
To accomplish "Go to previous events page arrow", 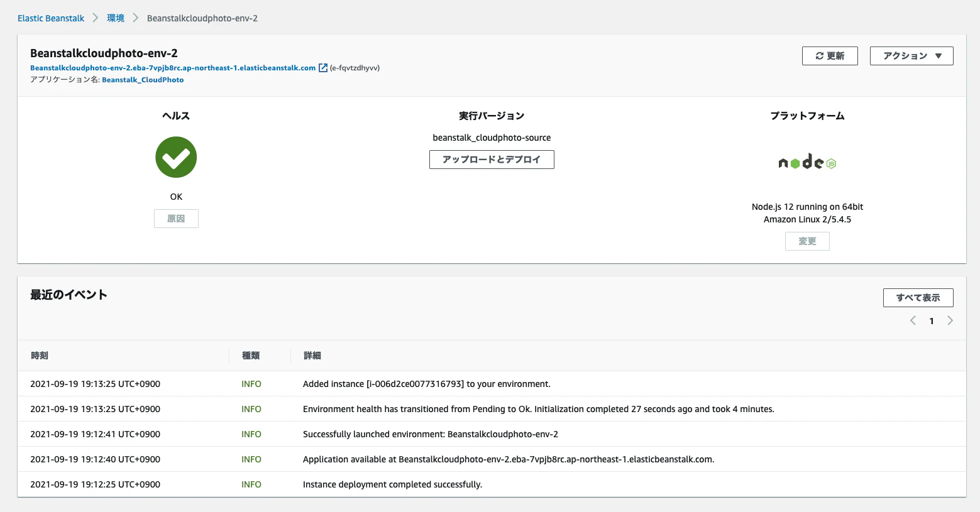I will (913, 320).
